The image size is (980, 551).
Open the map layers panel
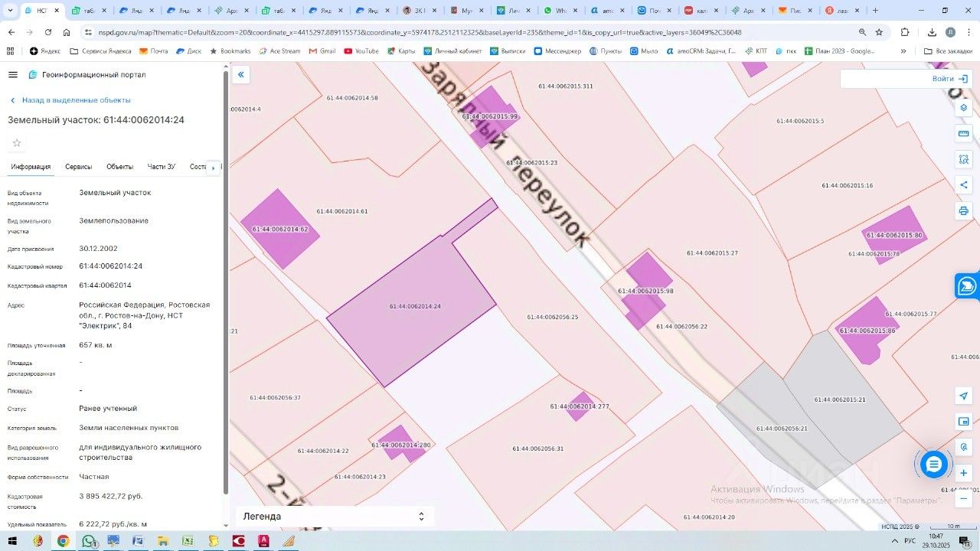tap(964, 108)
